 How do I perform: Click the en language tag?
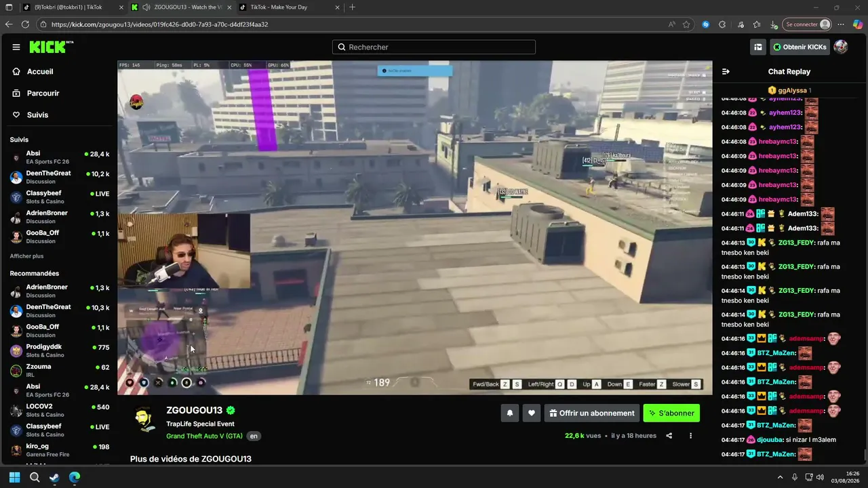point(254,436)
